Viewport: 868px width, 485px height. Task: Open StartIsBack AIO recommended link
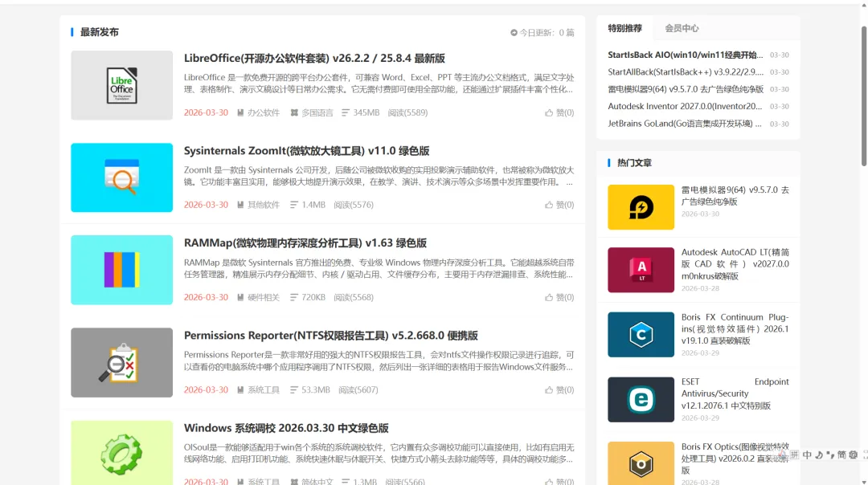click(686, 55)
